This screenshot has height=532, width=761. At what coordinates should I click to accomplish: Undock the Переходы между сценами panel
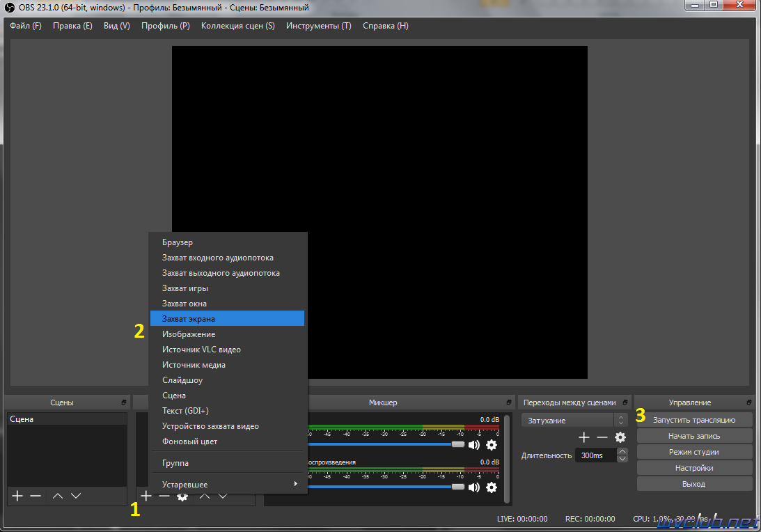625,402
